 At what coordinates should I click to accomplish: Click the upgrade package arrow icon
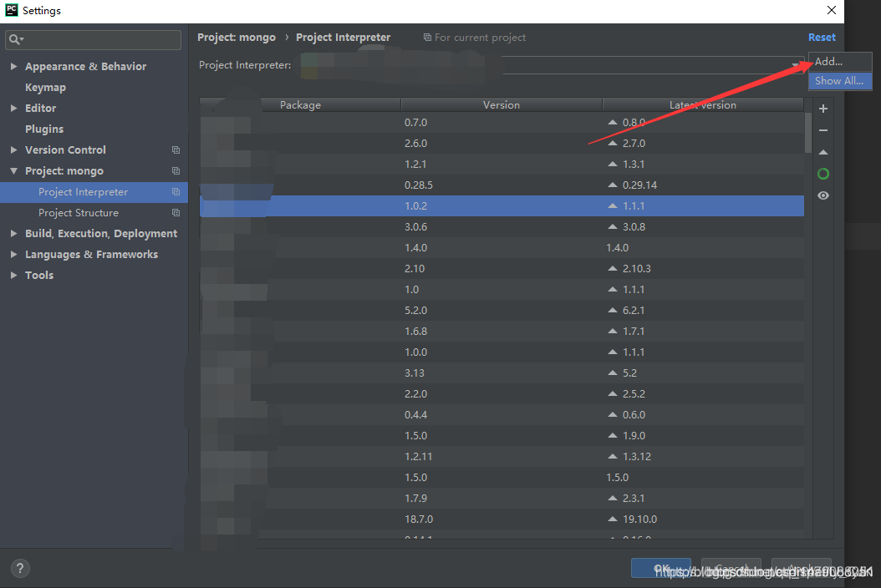click(823, 152)
